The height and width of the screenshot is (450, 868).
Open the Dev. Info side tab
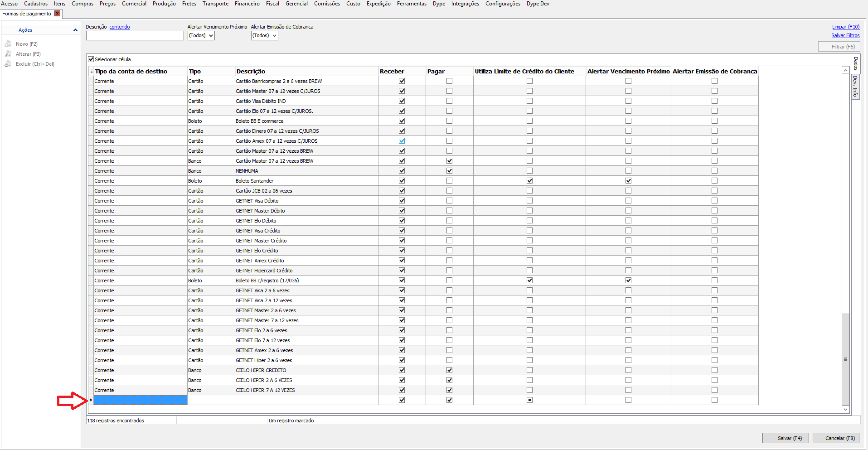856,86
